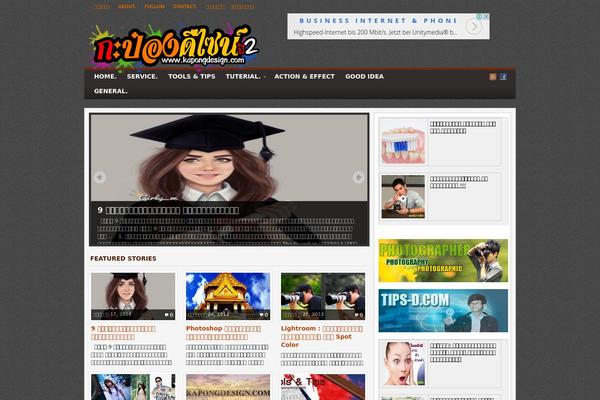Click the FEATURED STORIES heading

pyautogui.click(x=123, y=258)
